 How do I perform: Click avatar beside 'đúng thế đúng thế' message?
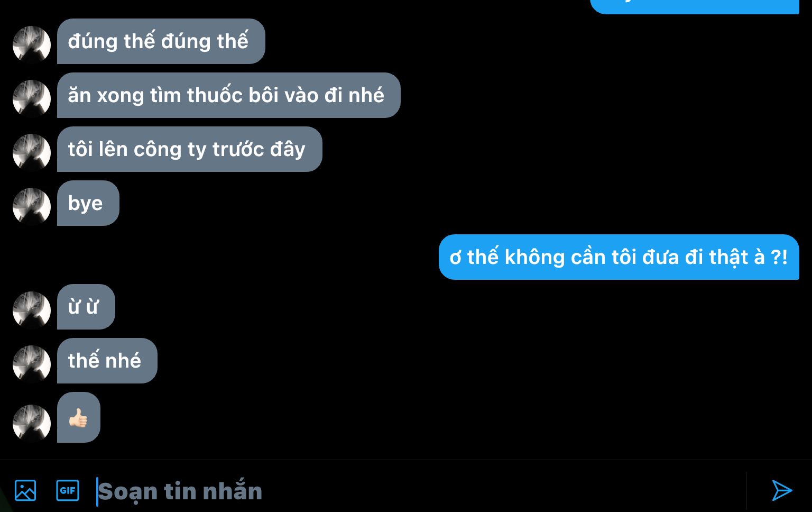[x=32, y=45]
